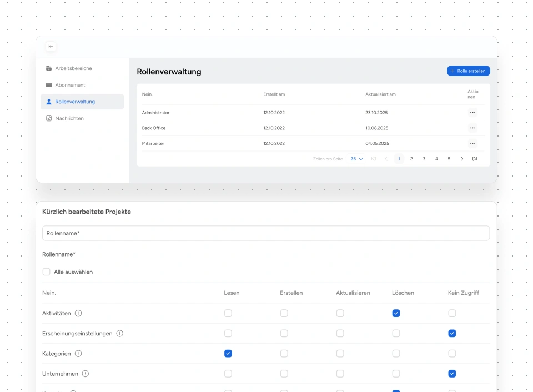This screenshot has height=392, width=533.
Task: Uncheck Lesen permission for Kategorien
Action: tap(228, 354)
